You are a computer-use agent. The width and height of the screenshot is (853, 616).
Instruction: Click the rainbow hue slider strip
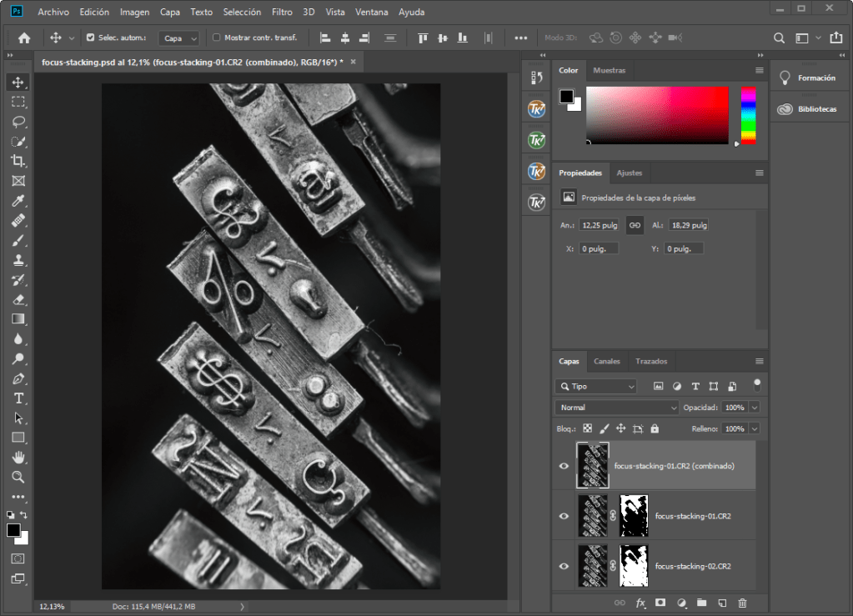748,115
